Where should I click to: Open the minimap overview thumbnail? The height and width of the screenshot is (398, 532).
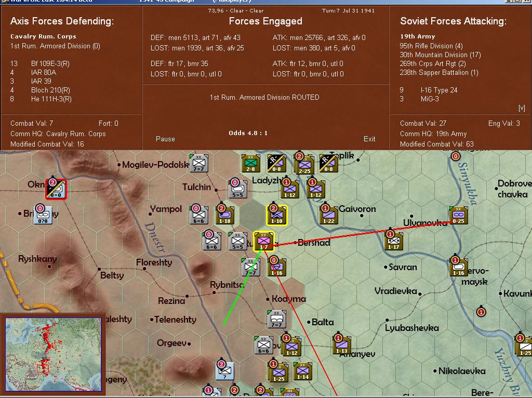pyautogui.click(x=54, y=354)
